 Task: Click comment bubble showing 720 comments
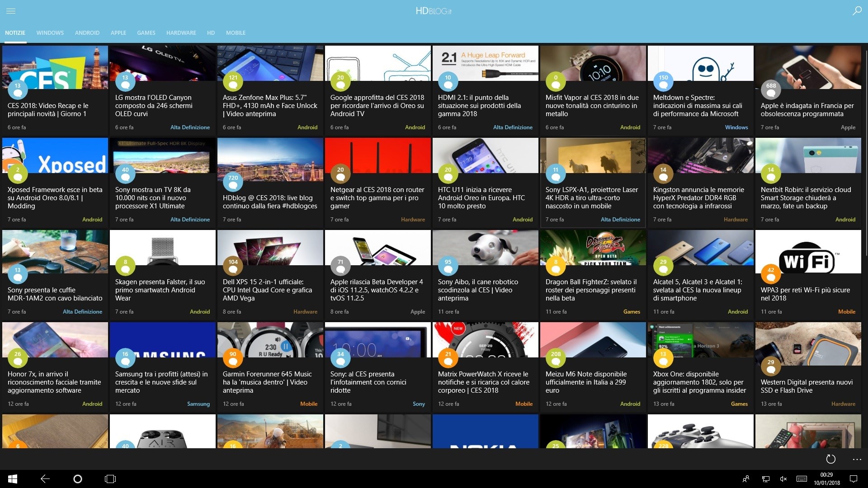tap(233, 182)
